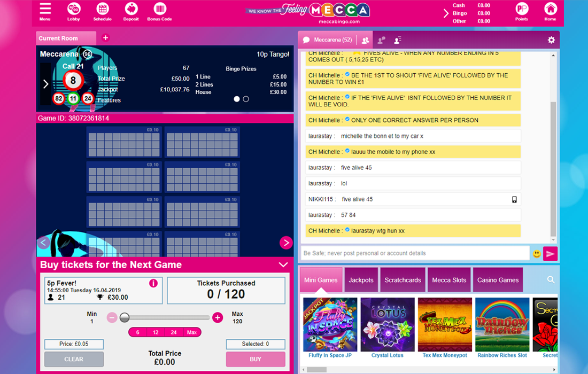Select the first prize page dot

pos(237,99)
